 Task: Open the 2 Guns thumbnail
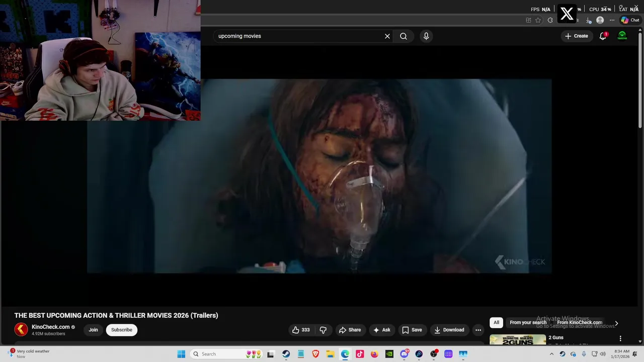[x=518, y=340]
